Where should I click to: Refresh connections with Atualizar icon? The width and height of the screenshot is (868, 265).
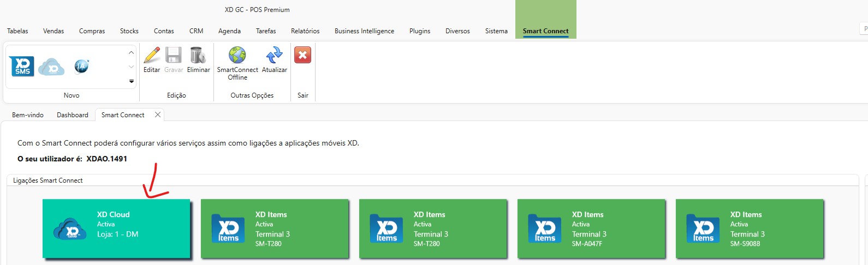tap(274, 56)
